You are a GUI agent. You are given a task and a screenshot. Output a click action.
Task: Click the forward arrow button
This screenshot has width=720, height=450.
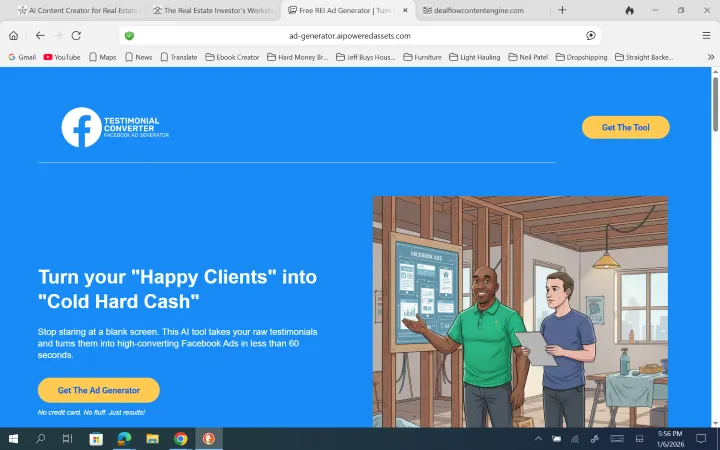click(x=58, y=36)
